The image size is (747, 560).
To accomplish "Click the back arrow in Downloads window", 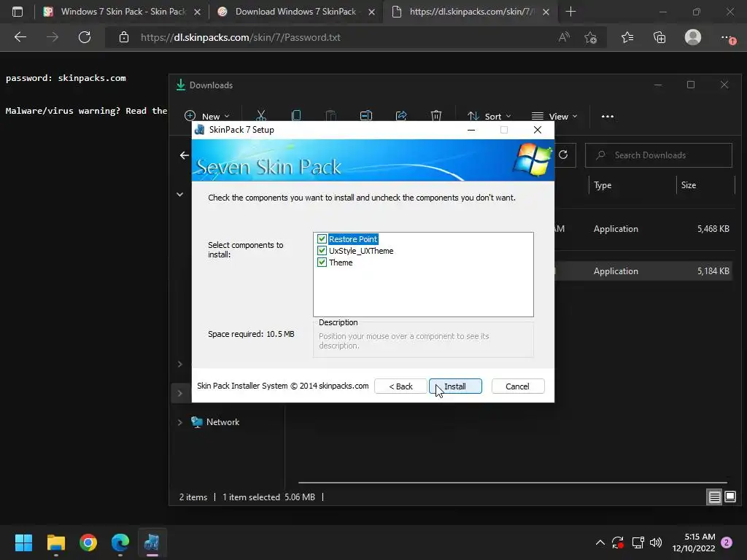I will point(185,155).
